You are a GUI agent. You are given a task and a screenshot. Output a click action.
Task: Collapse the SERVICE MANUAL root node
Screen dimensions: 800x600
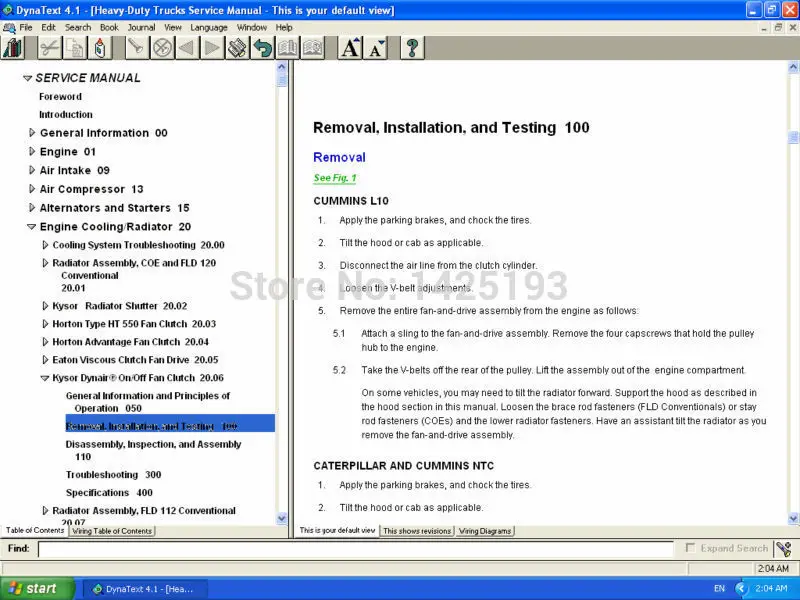27,78
